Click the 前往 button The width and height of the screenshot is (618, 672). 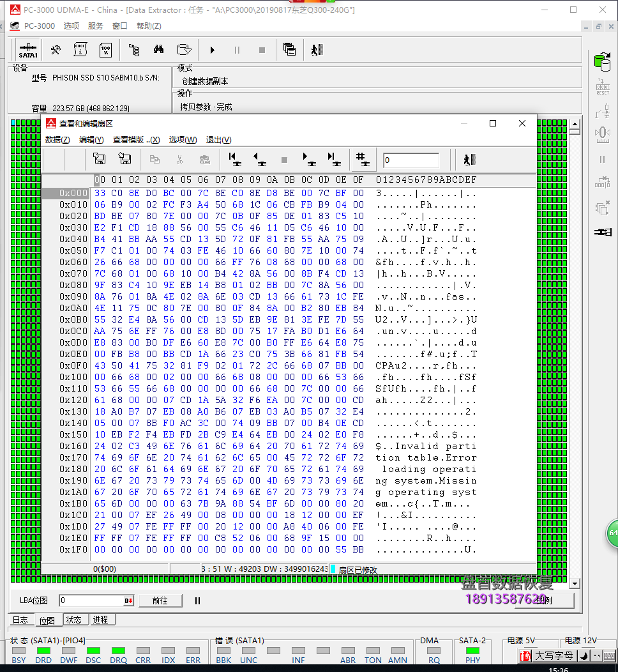[160, 600]
